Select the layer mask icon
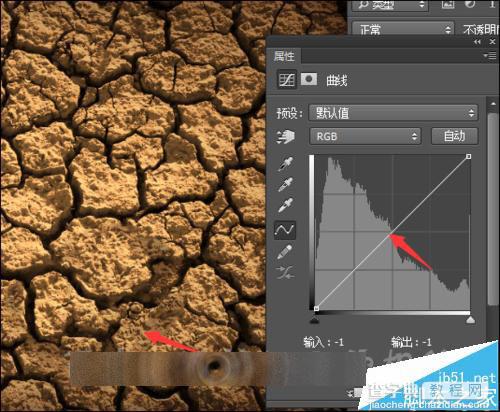Viewport: 500px width, 412px height. coord(309,80)
